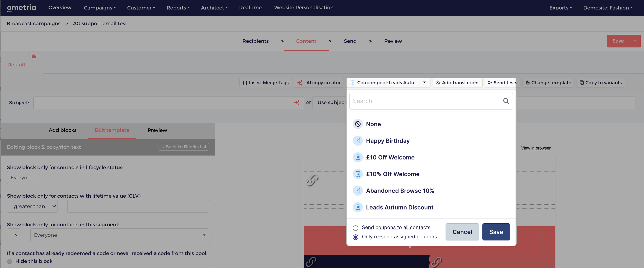Open the Exports menu
The height and width of the screenshot is (268, 644).
point(561,8)
